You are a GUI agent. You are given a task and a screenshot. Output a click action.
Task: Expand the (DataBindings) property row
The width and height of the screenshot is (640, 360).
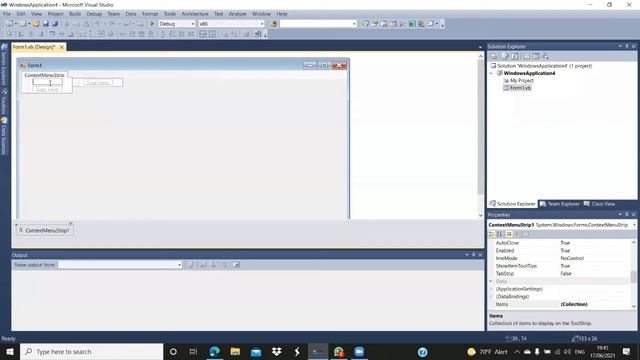pyautogui.click(x=491, y=297)
